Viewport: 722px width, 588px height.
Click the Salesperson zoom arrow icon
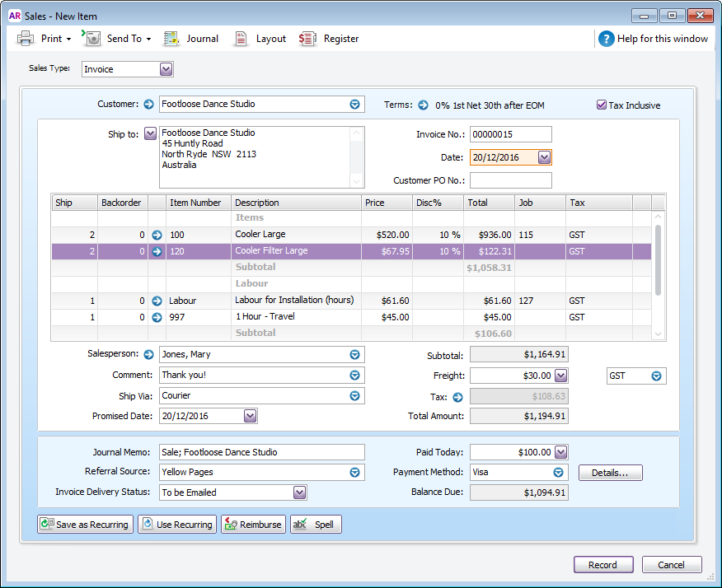[x=148, y=354]
